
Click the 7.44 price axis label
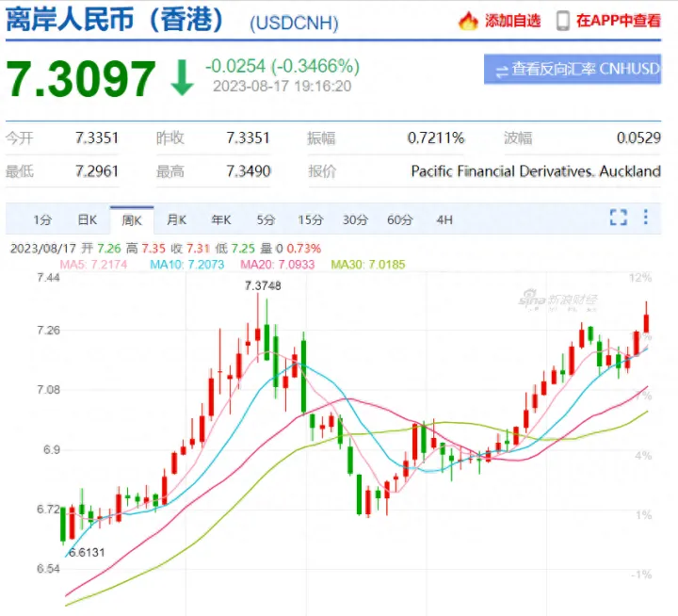48,277
